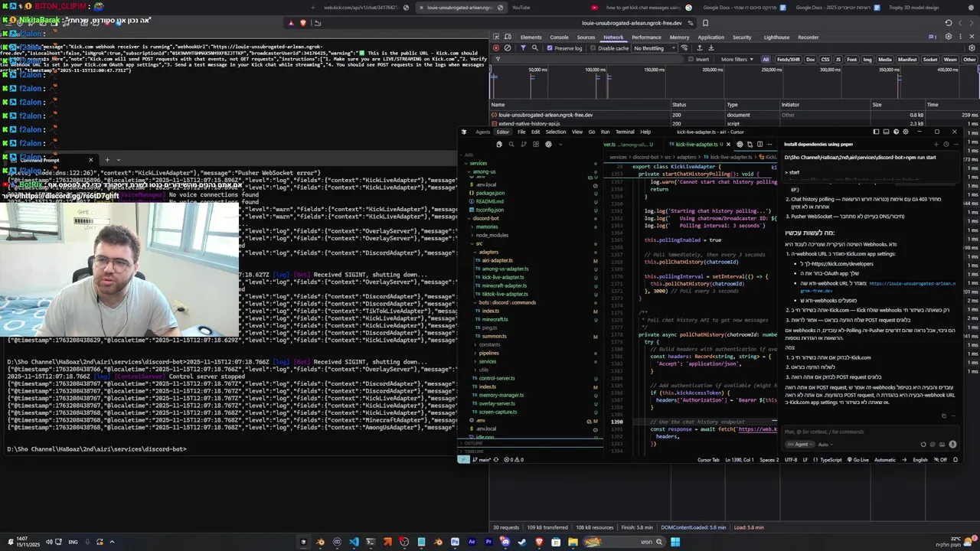Toggle the network filter funnel icon
Image resolution: width=980 pixels, height=551 pixels.
[523, 47]
